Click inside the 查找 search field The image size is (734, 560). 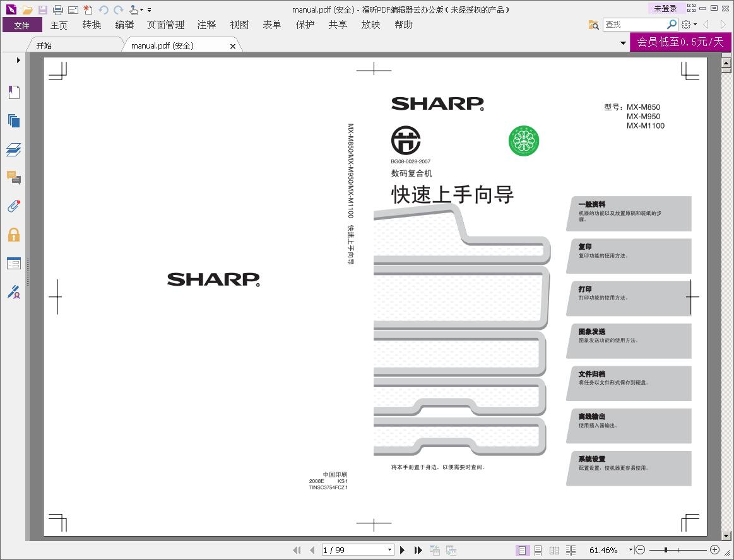click(x=634, y=25)
